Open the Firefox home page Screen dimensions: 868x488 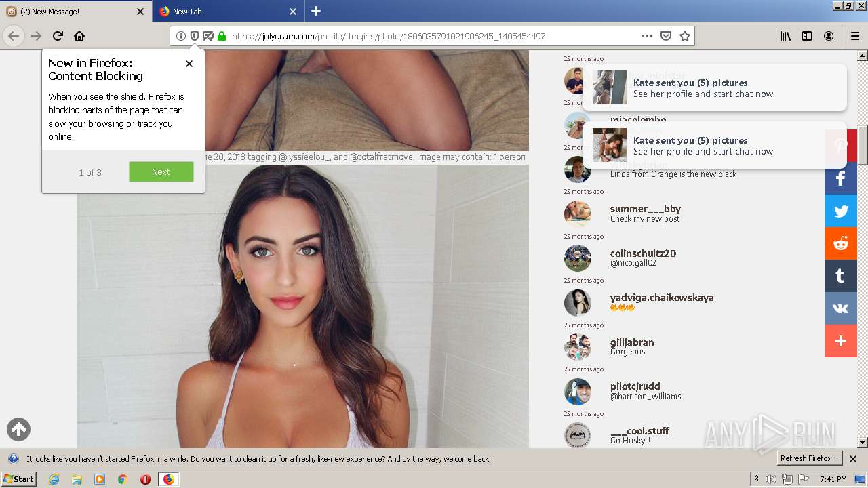pyautogui.click(x=79, y=36)
